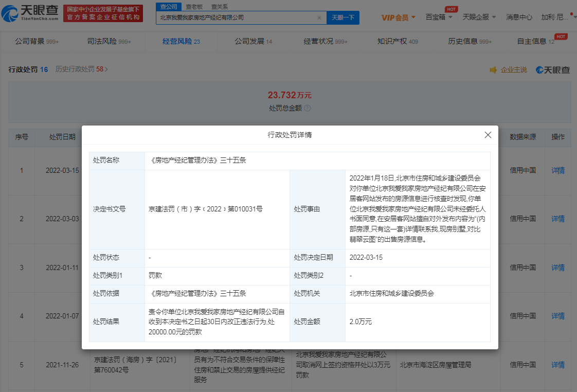Click the Tianyancha watermark logo at right
This screenshot has height=392, width=577.
point(553,70)
